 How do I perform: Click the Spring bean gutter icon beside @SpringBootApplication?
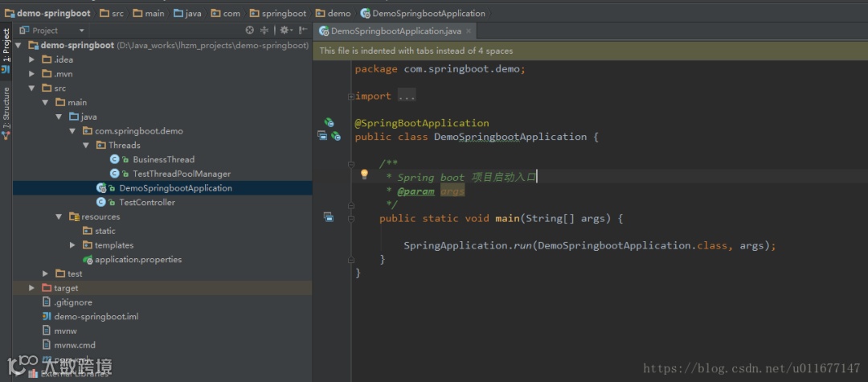click(329, 122)
